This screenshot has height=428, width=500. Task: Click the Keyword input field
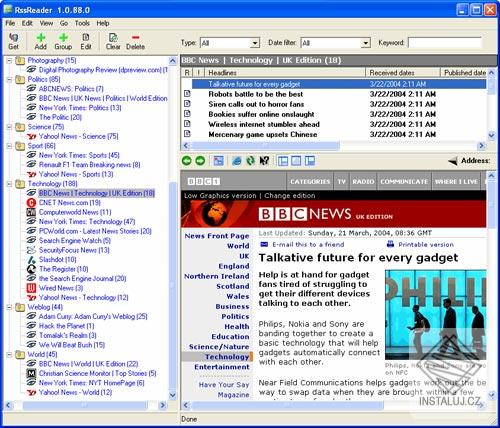click(445, 43)
